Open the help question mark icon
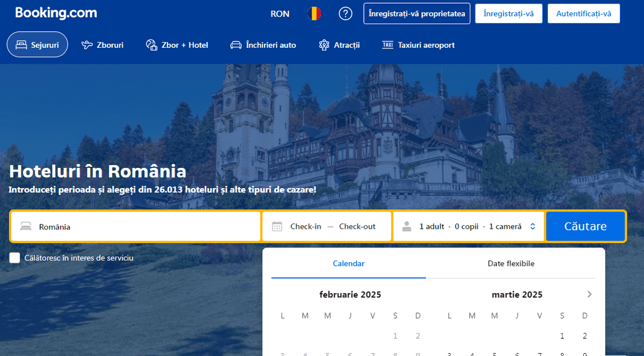This screenshot has height=356, width=644. (x=345, y=13)
